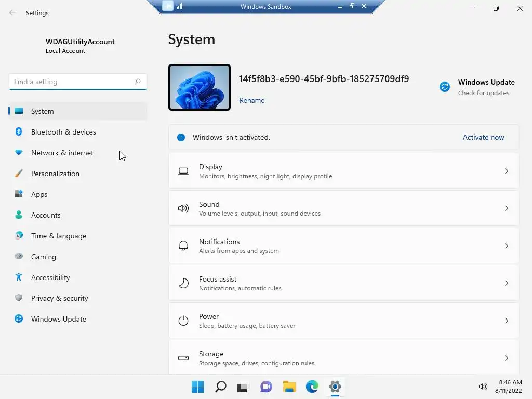Click the Network wifi icon in sidebar
532x399 pixels.
(19, 153)
